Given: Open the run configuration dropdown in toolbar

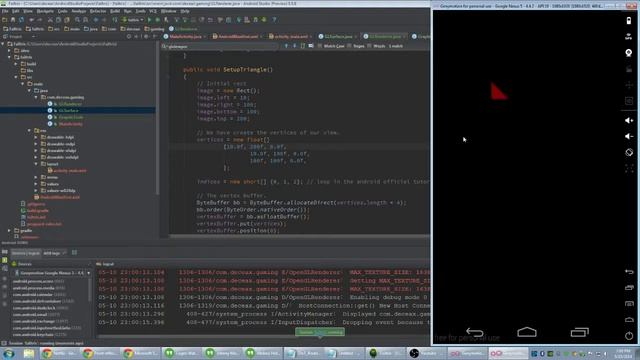Looking at the screenshot, I should pyautogui.click(x=133, y=20).
